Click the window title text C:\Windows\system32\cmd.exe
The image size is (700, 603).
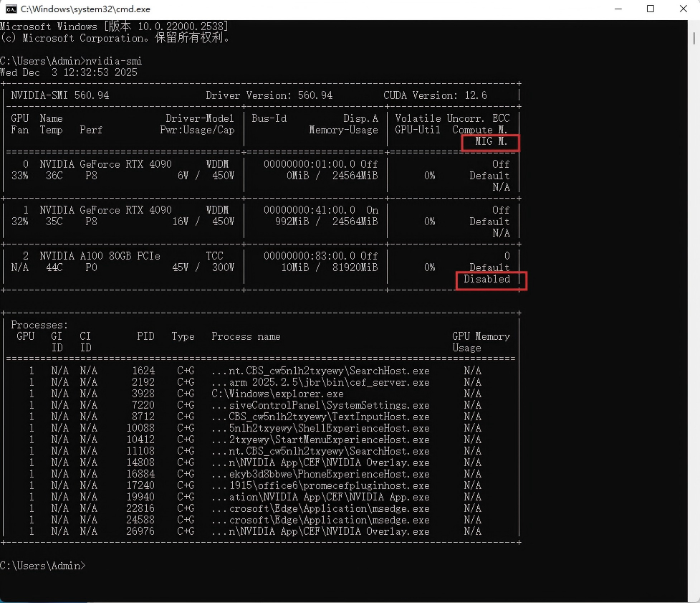coord(86,9)
